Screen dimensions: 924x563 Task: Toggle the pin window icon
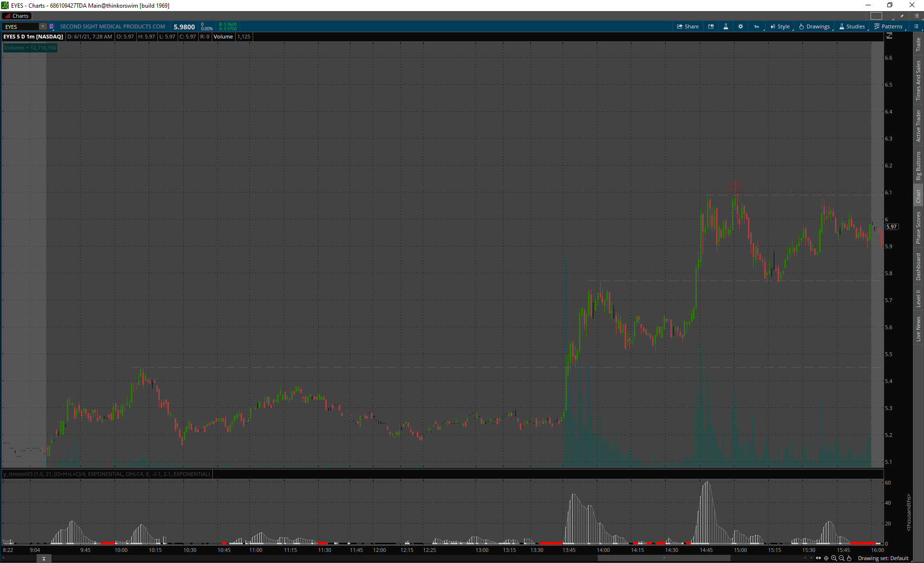click(x=902, y=16)
